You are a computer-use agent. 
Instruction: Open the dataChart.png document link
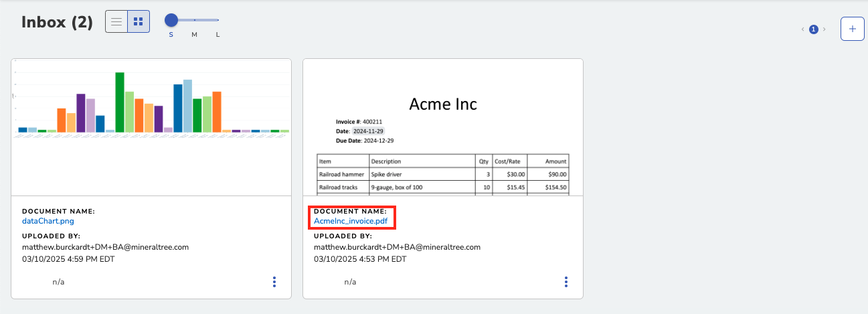[48, 220]
